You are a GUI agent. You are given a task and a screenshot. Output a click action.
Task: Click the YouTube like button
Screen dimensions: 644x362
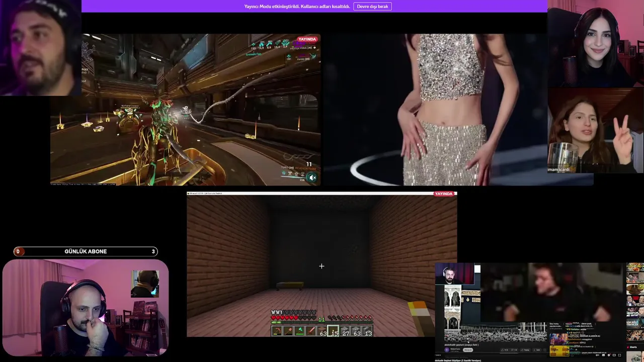504,350
